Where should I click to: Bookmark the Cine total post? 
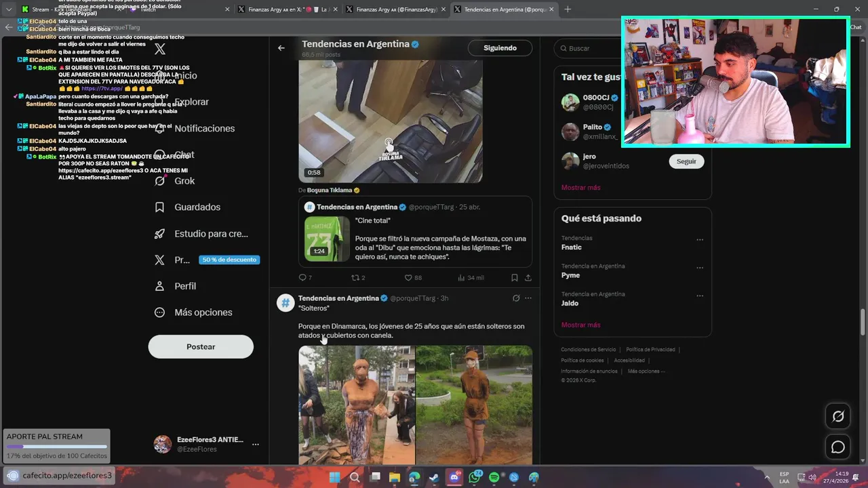(515, 278)
